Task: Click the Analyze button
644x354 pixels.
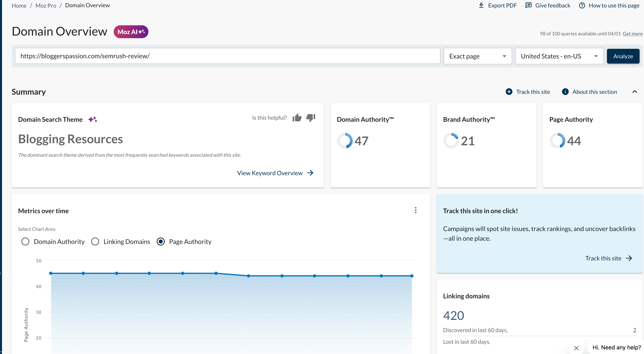Action: coord(623,56)
